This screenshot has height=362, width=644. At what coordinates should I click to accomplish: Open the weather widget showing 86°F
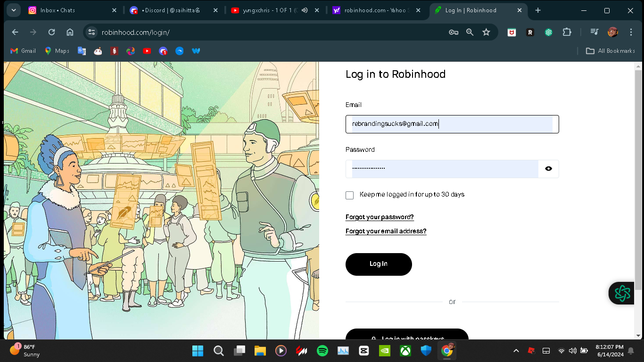click(25, 351)
